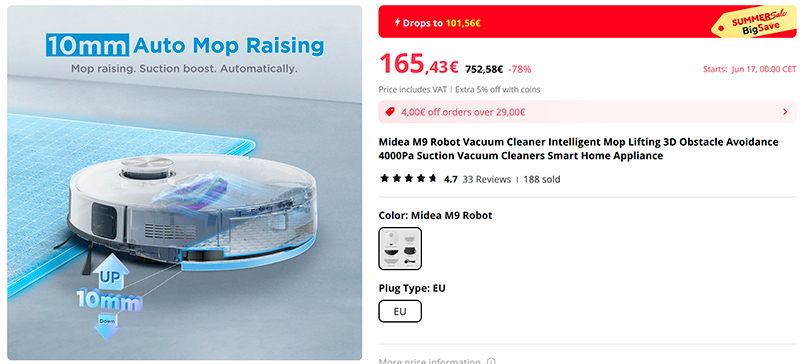
Task: Select the Midea M9 Robot color thumbnail
Action: point(400,248)
